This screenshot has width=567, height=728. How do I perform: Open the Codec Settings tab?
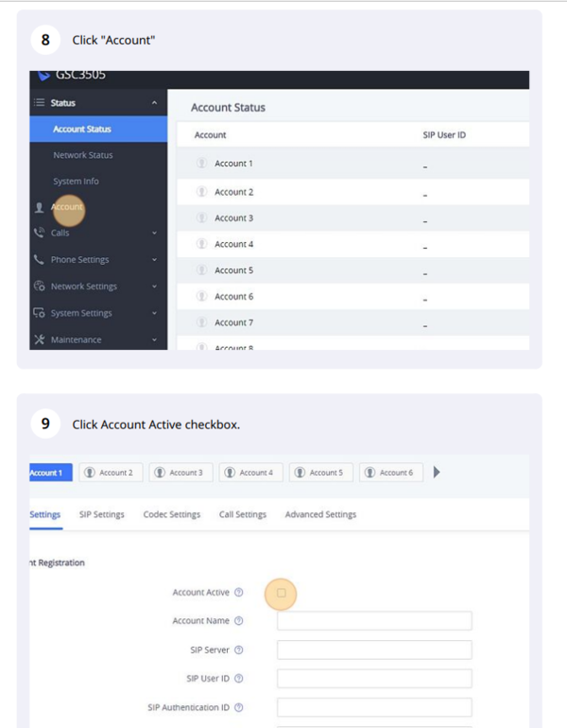(172, 514)
